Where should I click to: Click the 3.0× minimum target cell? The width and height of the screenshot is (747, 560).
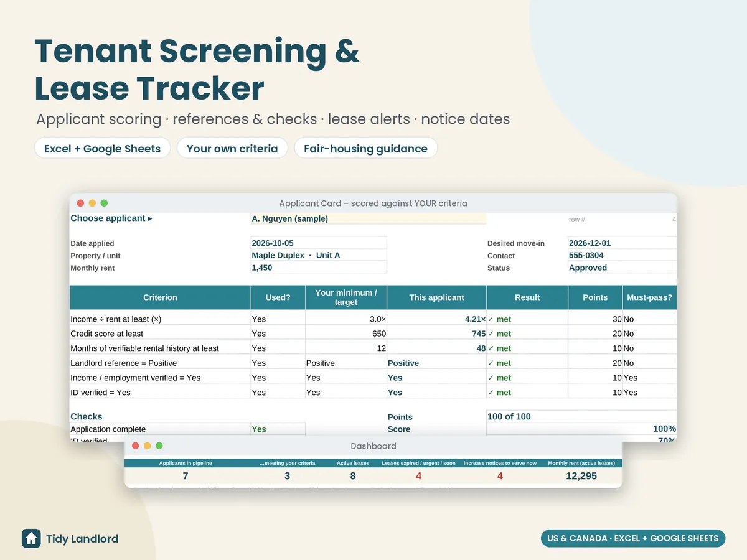(x=346, y=319)
